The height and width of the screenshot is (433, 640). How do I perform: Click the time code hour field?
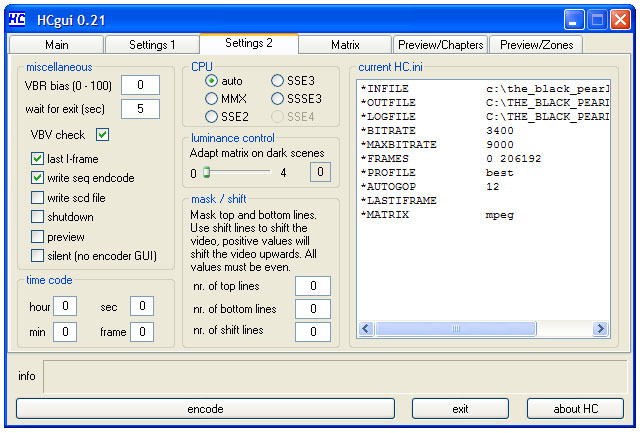(65, 306)
